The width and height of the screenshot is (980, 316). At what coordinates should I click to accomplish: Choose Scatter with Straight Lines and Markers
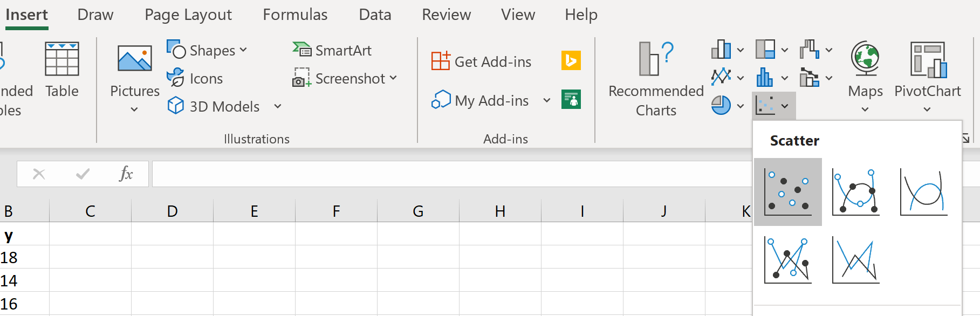coord(787,260)
